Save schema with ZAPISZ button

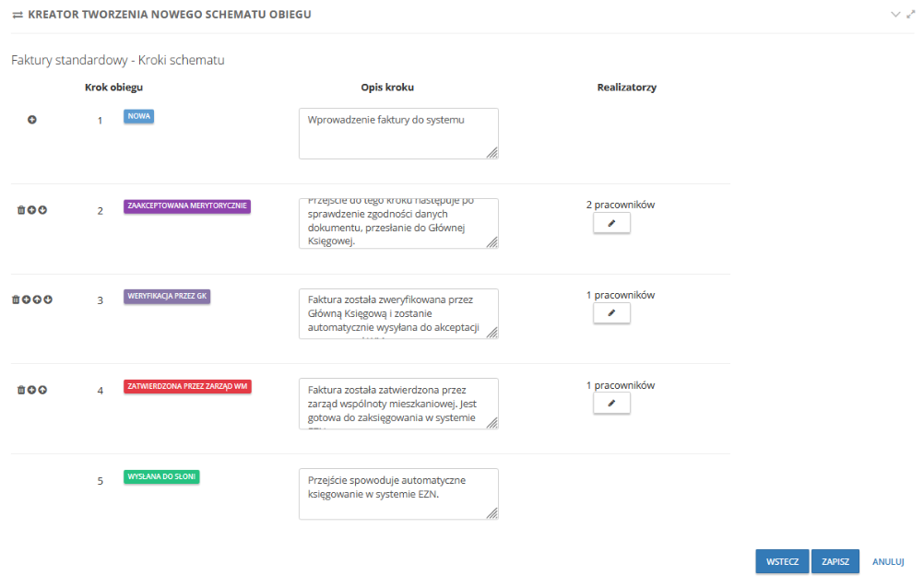[835, 562]
